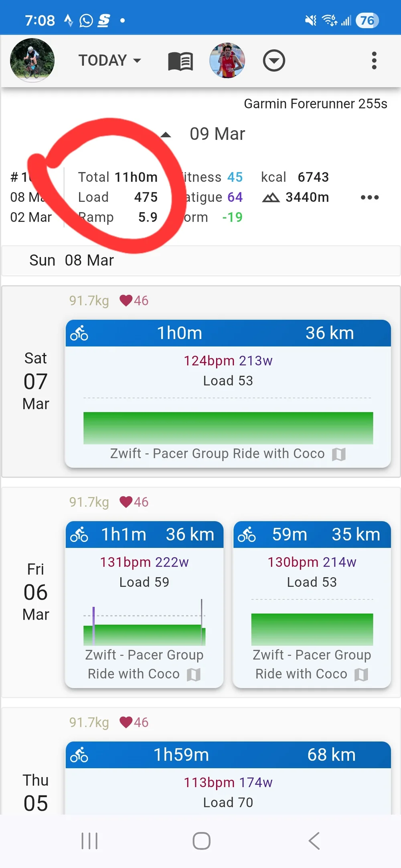Image resolution: width=401 pixels, height=868 pixels.
Task: Show more weekly stats via horizontal three dots
Action: [369, 197]
